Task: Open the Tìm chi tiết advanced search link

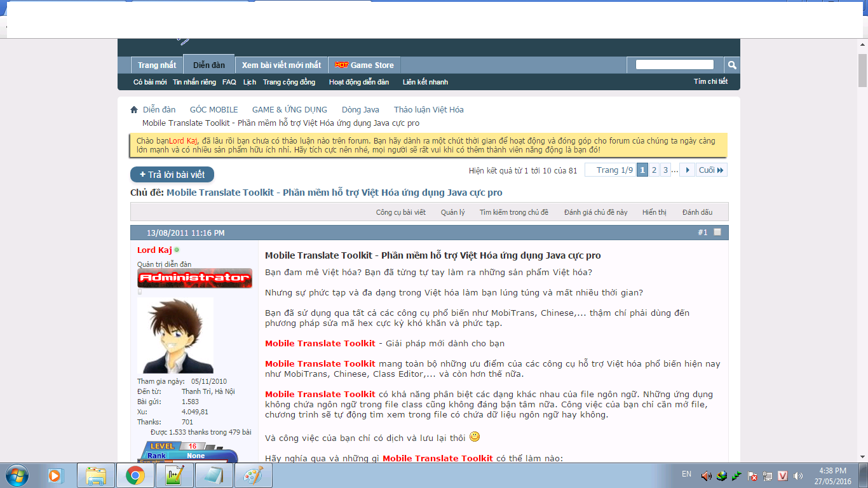Action: [710, 82]
